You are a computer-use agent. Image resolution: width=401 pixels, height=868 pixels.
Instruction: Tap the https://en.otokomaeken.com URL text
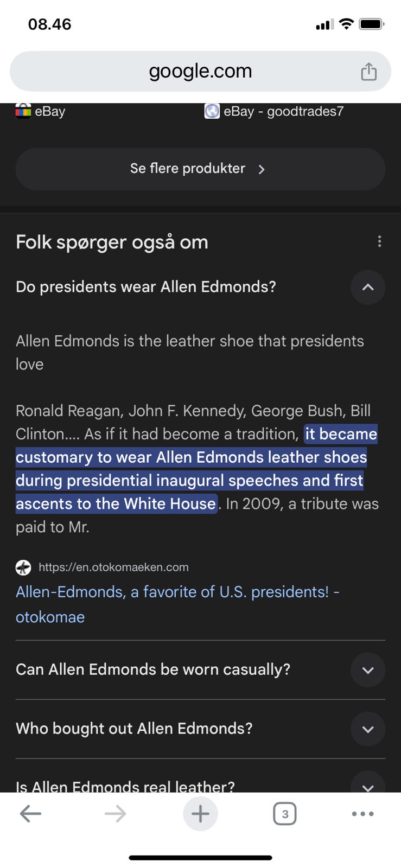tap(113, 567)
